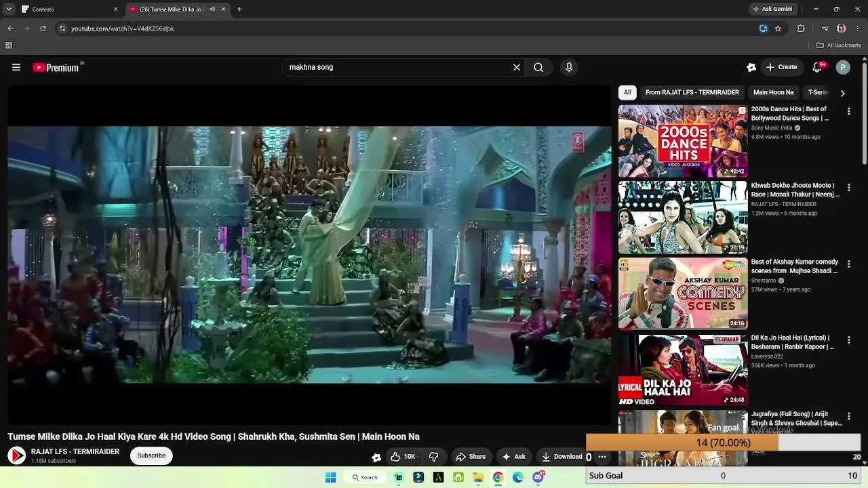
Task: Like the video with thumbs up
Action: click(403, 457)
